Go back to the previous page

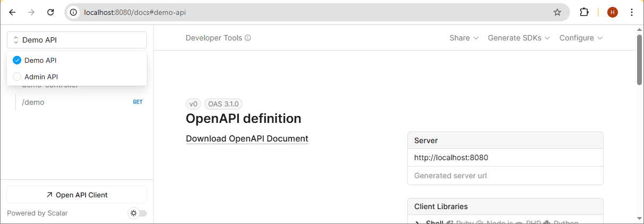[x=12, y=12]
